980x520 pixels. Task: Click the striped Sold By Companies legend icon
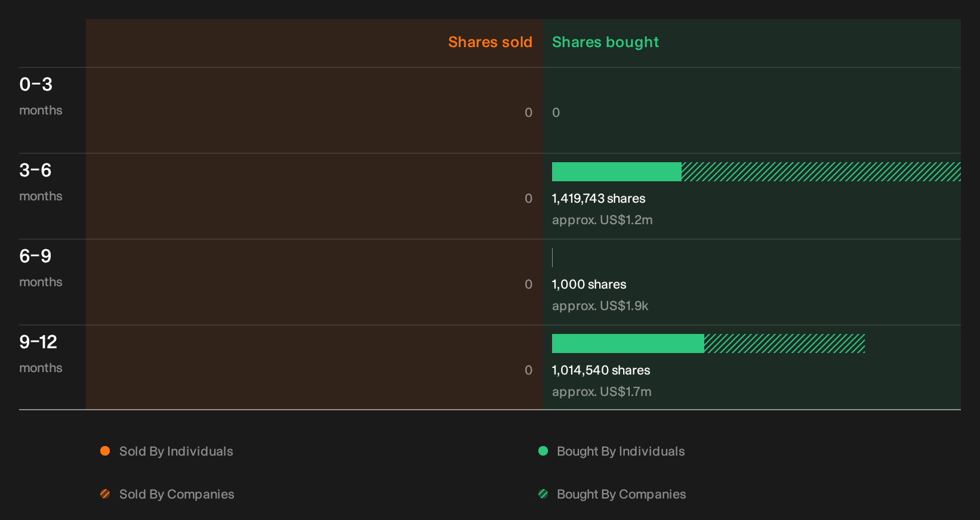(105, 494)
